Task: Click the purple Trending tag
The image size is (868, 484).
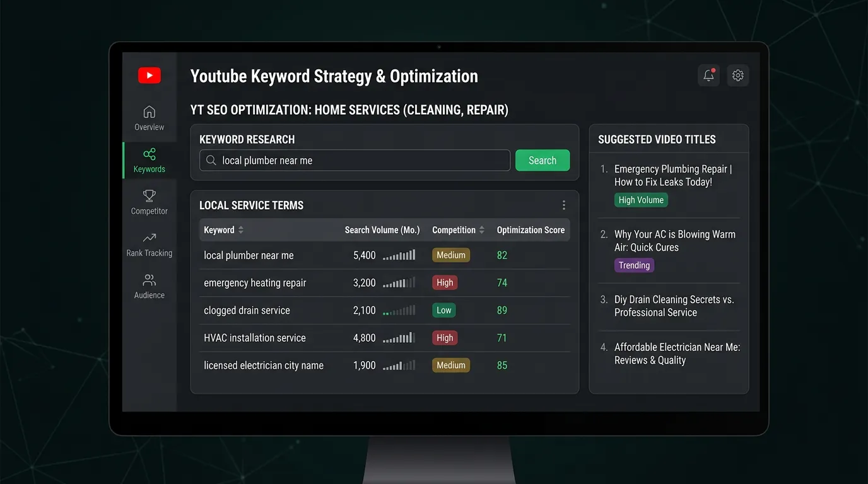Action: tap(634, 265)
